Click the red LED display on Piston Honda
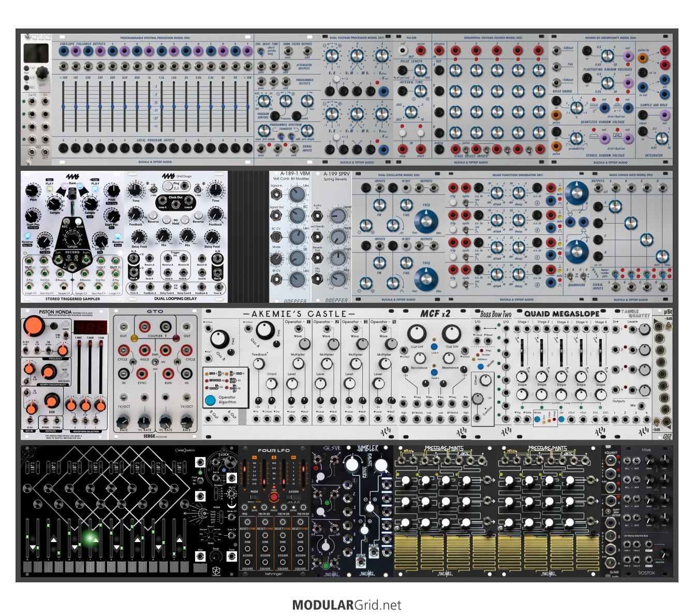This screenshot has height=616, width=694. tap(90, 328)
